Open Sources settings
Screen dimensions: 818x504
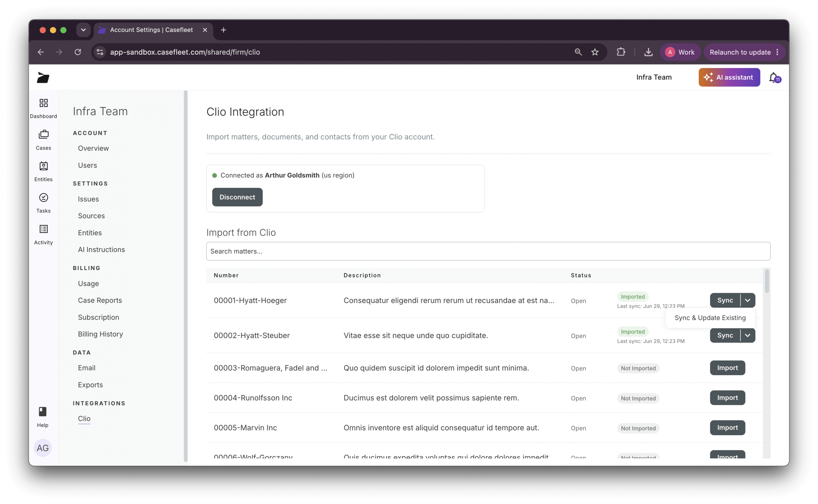tap(91, 216)
